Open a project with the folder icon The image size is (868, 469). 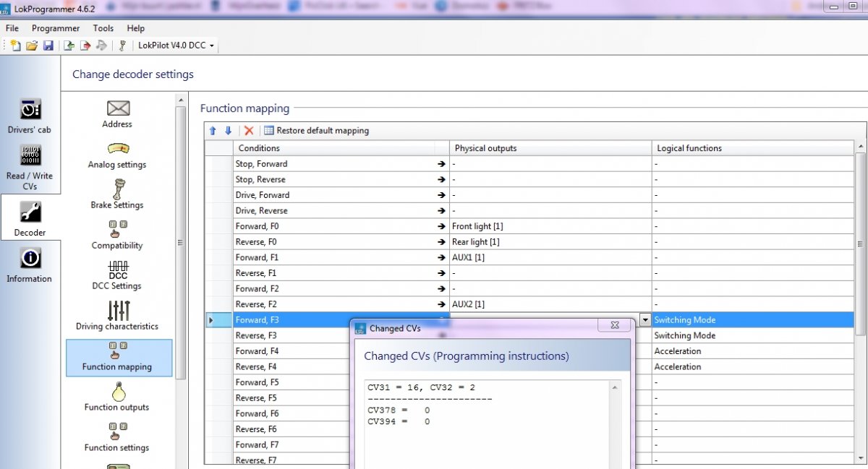click(x=32, y=46)
